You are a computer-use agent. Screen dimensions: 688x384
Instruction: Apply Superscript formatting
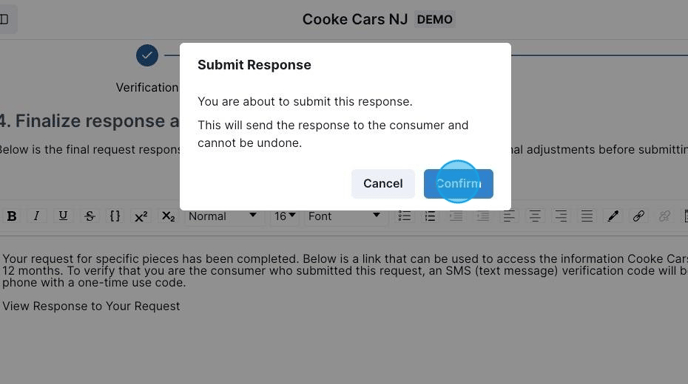[141, 216]
